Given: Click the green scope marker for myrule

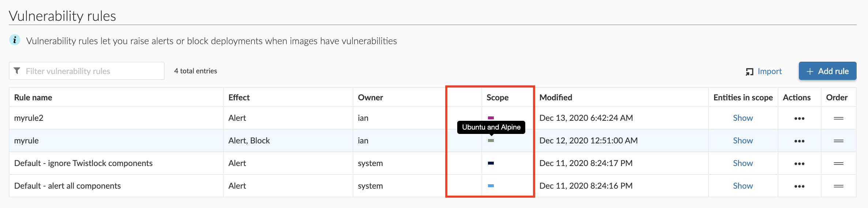Looking at the screenshot, I should click(491, 140).
